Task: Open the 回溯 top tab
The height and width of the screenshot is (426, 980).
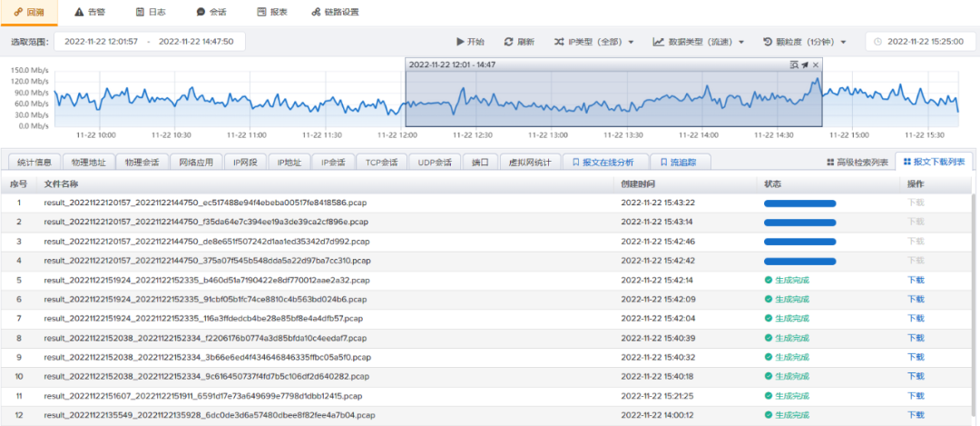Action: (29, 12)
